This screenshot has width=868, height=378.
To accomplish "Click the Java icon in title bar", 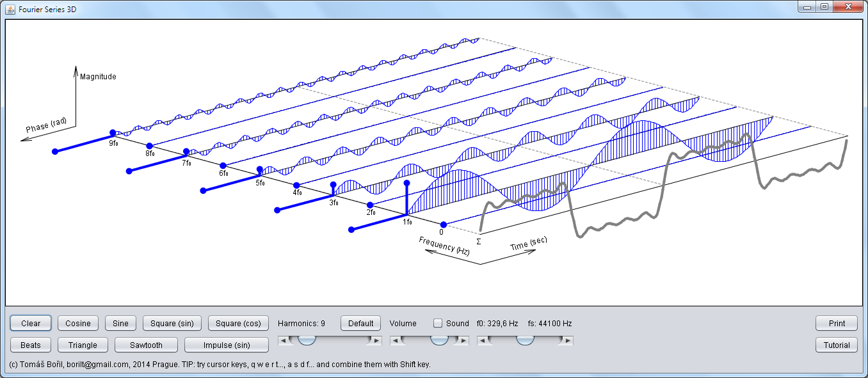I will click(10, 10).
